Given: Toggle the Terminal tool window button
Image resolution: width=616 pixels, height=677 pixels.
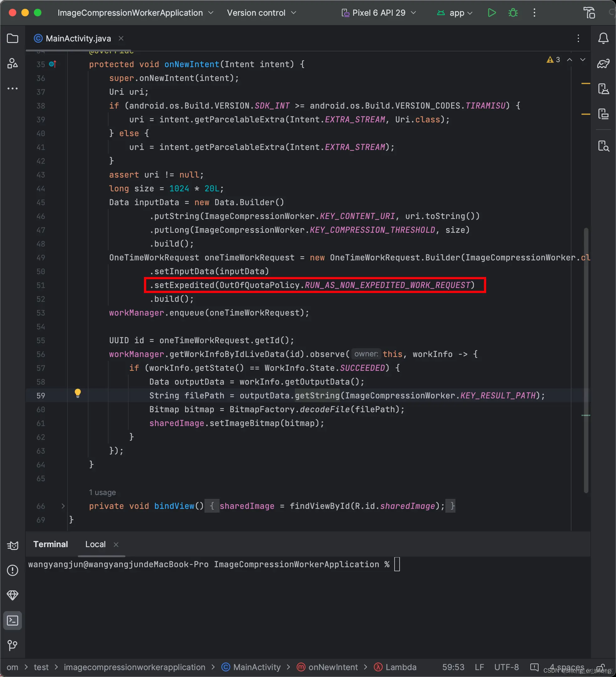Looking at the screenshot, I should tap(13, 620).
